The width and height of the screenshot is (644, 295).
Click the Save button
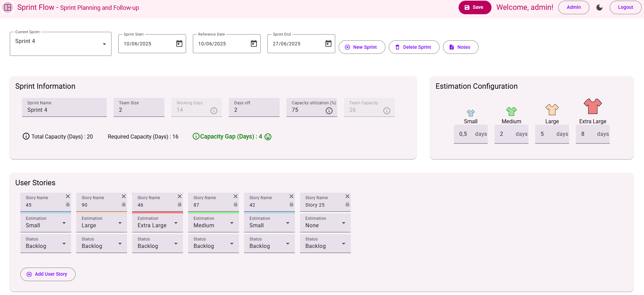coord(475,7)
